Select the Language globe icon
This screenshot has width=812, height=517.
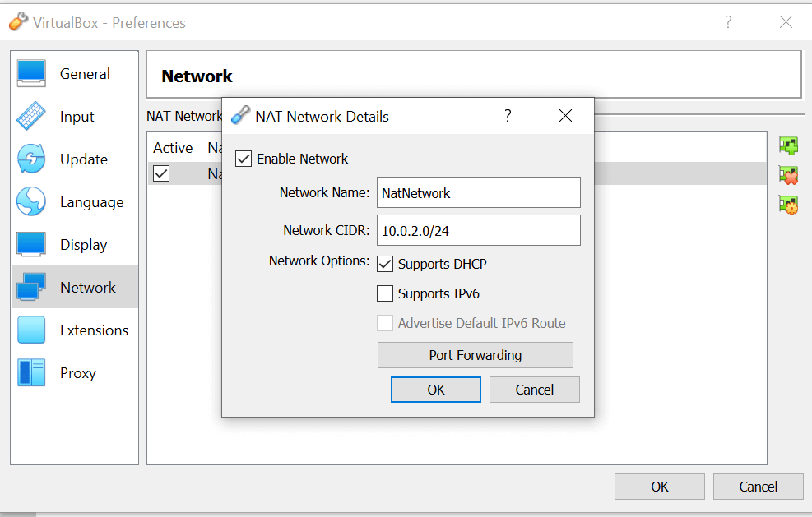point(30,201)
